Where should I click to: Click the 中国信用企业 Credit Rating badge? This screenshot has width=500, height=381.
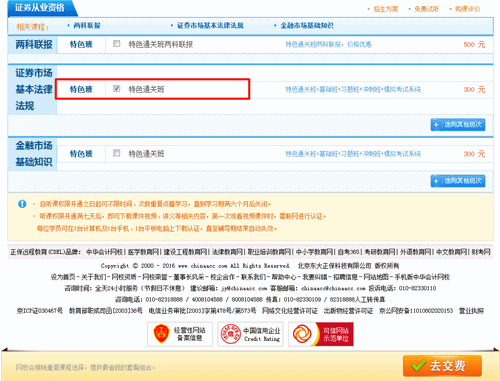[250, 334]
